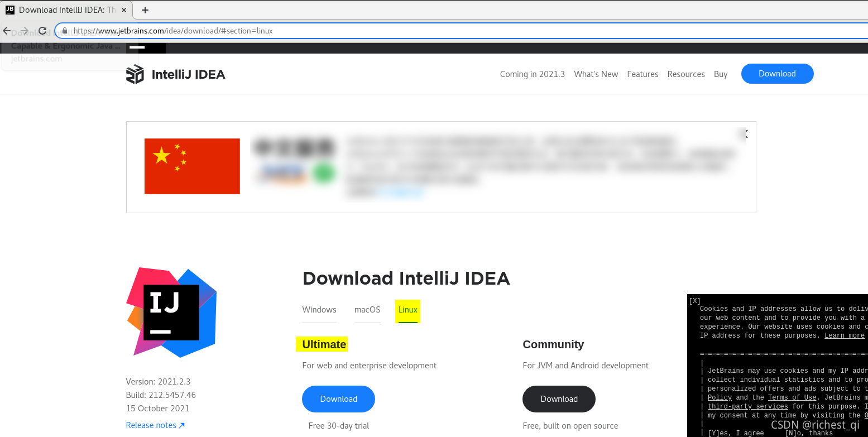Open Learn more link in cookie notice
The width and height of the screenshot is (868, 437).
(x=844, y=335)
